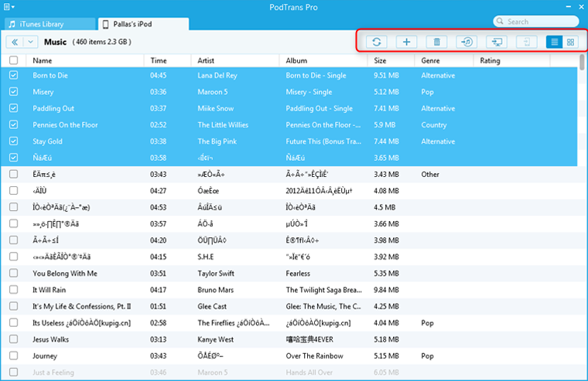
Task: Click the Transfer to device icon
Action: coord(525,42)
